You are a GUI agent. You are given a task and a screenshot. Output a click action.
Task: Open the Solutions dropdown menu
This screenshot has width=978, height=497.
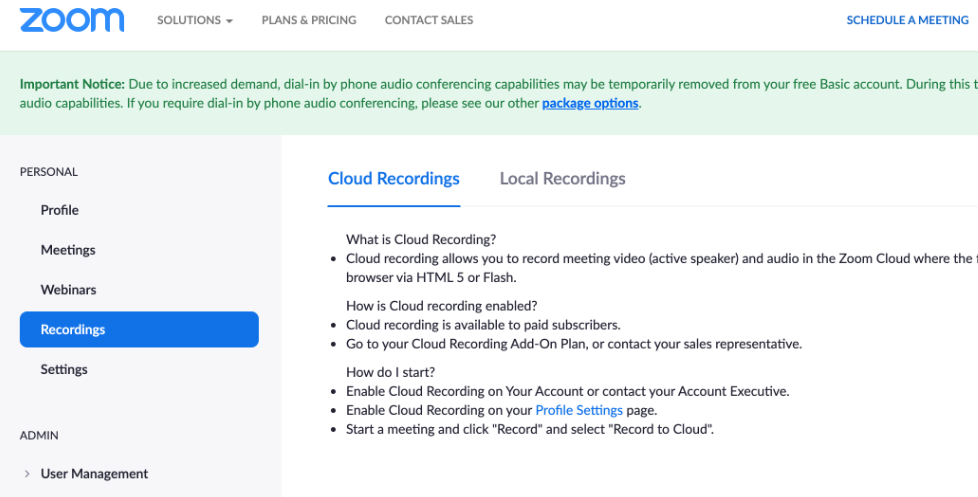(195, 20)
